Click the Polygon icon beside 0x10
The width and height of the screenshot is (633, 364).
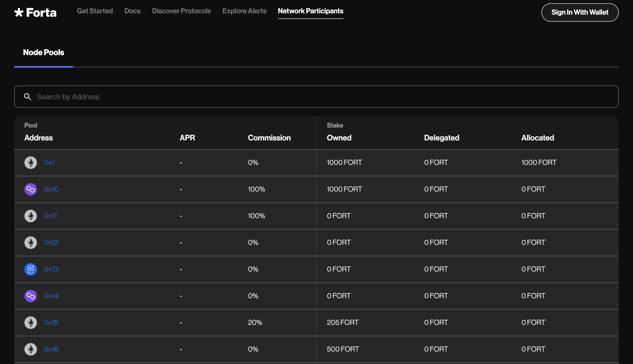coord(30,189)
